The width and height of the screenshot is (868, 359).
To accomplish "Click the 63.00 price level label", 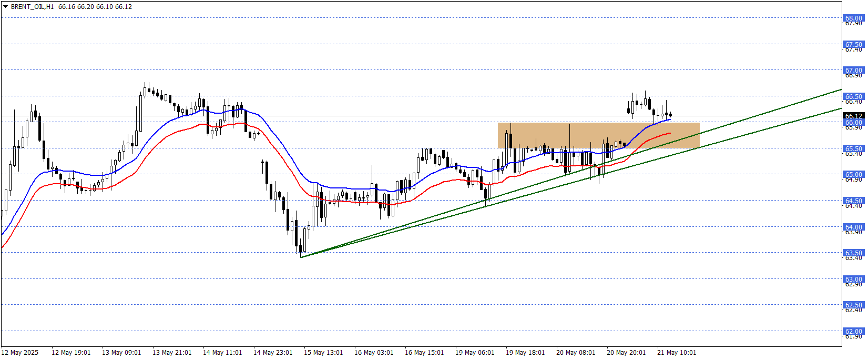I will click(853, 279).
